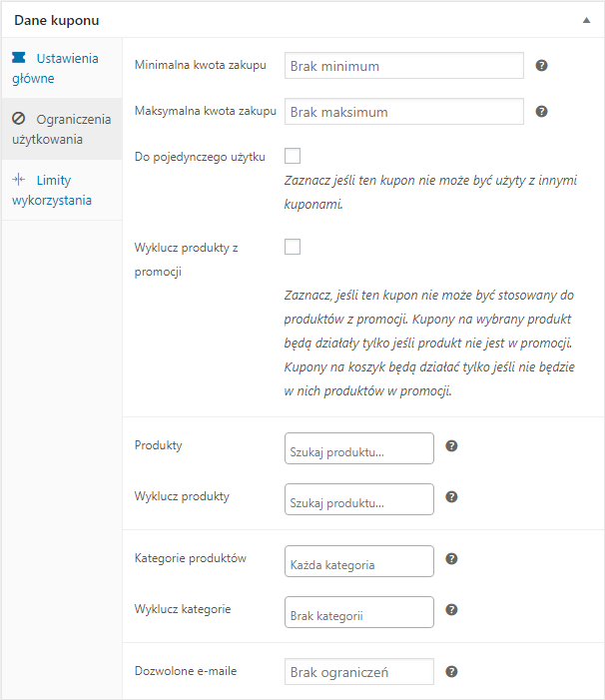605x700 pixels.
Task: Check the Wyklucz produkty z promocji box
Action: (x=293, y=247)
